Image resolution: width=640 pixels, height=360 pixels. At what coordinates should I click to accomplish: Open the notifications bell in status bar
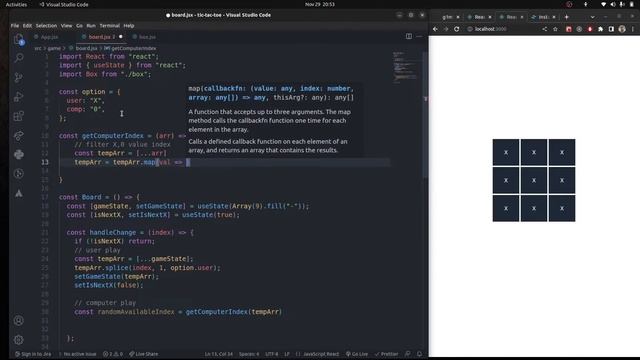pos(419,354)
